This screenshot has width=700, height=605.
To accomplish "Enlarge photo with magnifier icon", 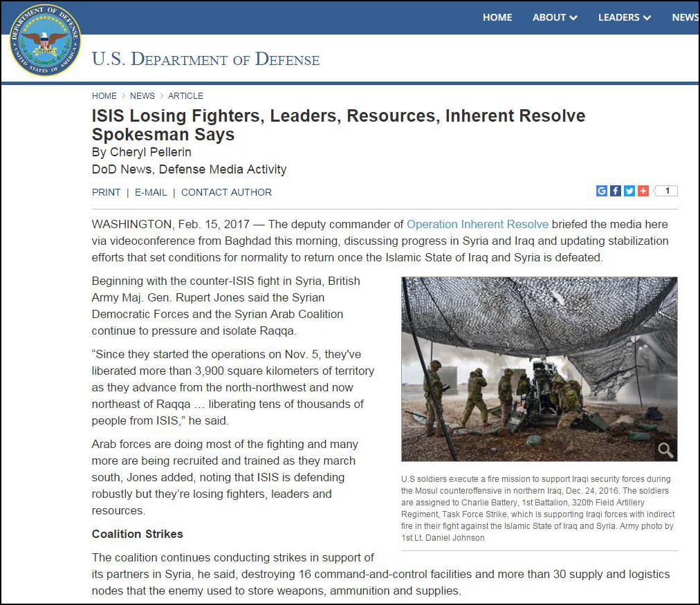I will (665, 449).
